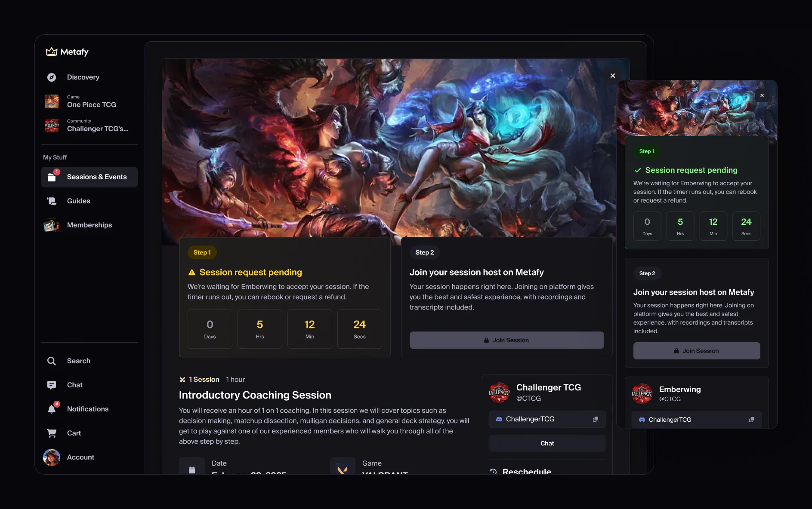Open external link icon beside ChallengerTCG Discord
This screenshot has height=509, width=812.
point(596,419)
